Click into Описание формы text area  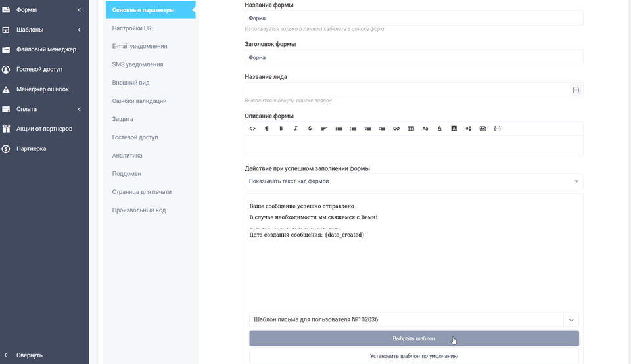413,146
